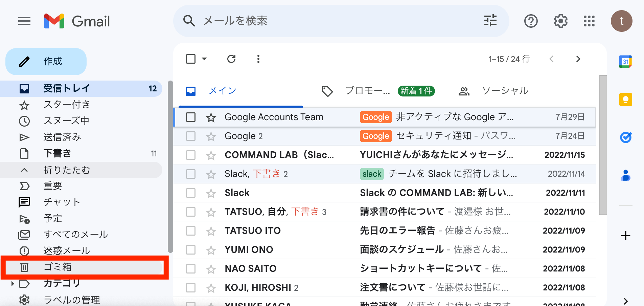The height and width of the screenshot is (306, 644).
Task: Open 送信済み sent folder
Action: click(81, 137)
